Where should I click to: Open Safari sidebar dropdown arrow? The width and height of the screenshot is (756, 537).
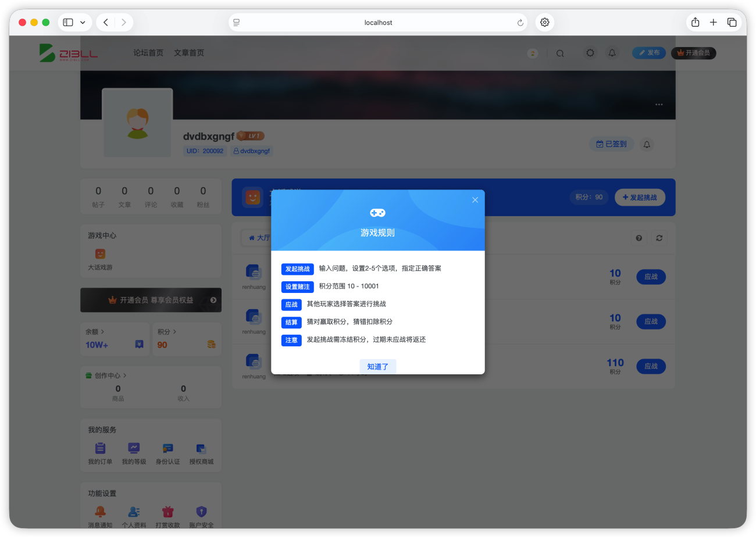pyautogui.click(x=83, y=23)
